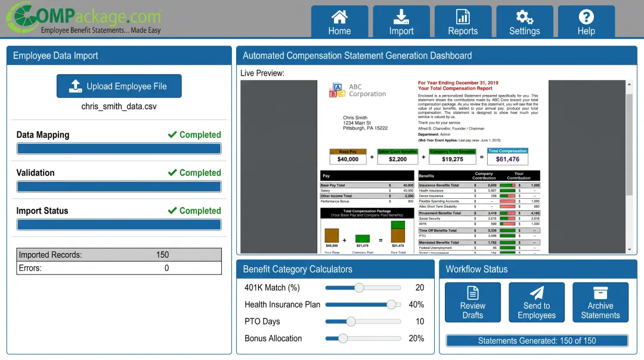Click the Home house icon
Image resolution: width=644 pixels, height=360 pixels.
(x=339, y=17)
